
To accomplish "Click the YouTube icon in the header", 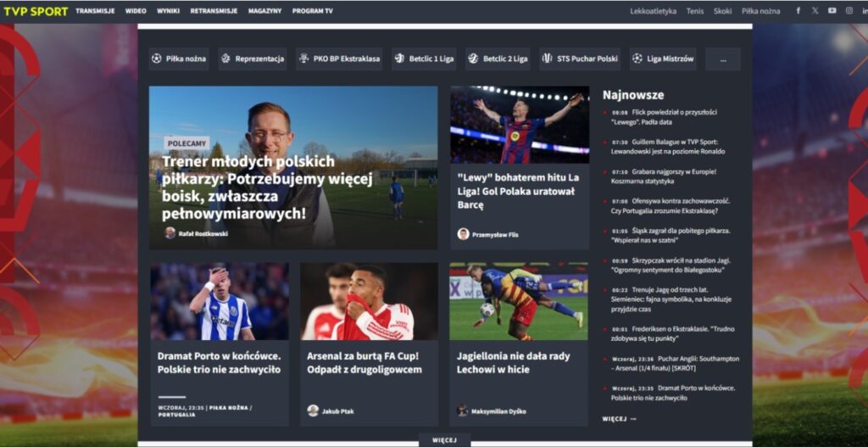I will tap(832, 11).
